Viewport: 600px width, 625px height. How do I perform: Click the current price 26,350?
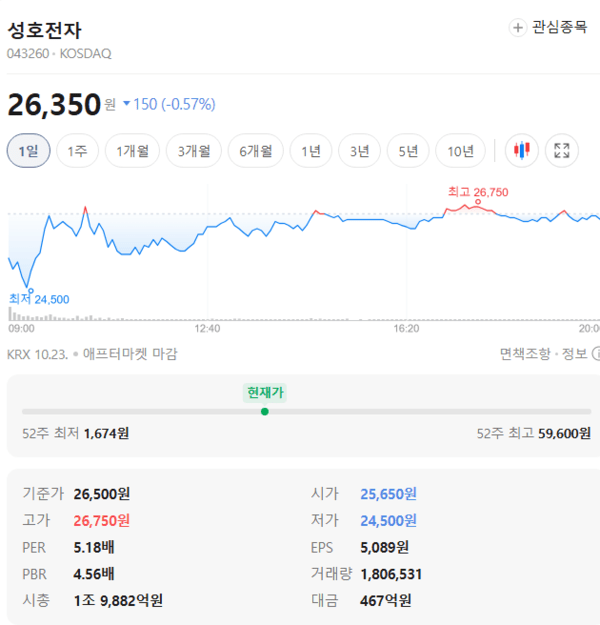point(54,104)
